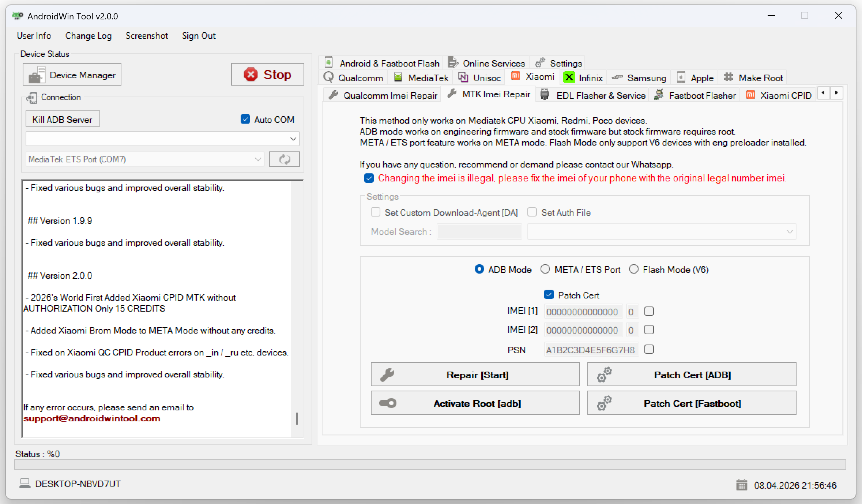Click the COM port refresh icon
The image size is (862, 504).
pos(284,159)
